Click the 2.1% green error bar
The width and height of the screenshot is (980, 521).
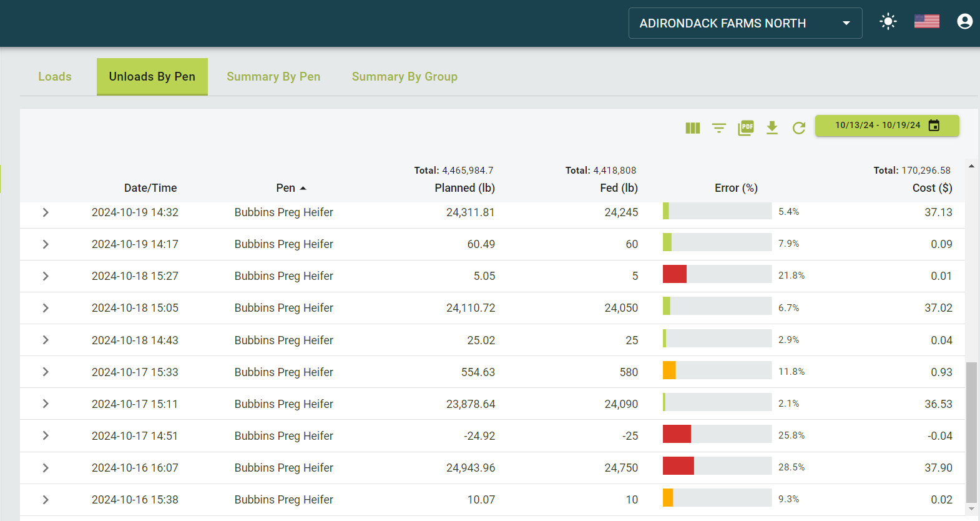pos(664,402)
